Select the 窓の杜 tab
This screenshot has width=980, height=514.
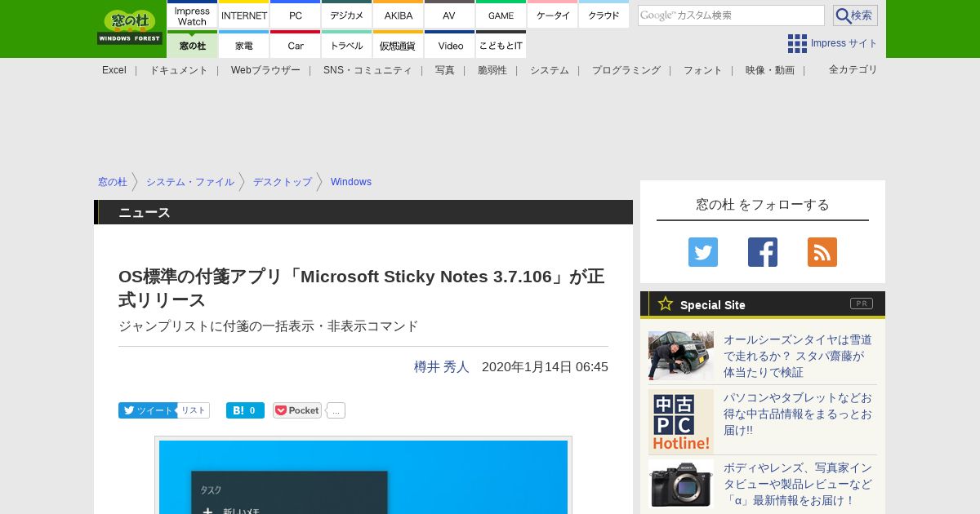coord(192,45)
